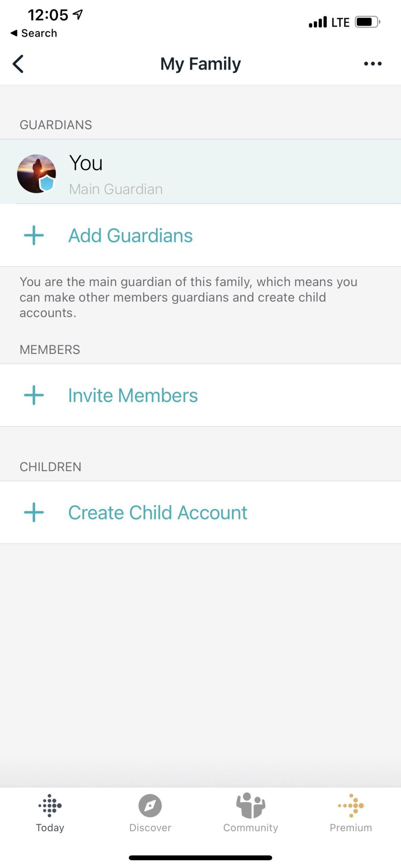Tap the gold Premium dots icon
401x868 pixels.
point(351,805)
